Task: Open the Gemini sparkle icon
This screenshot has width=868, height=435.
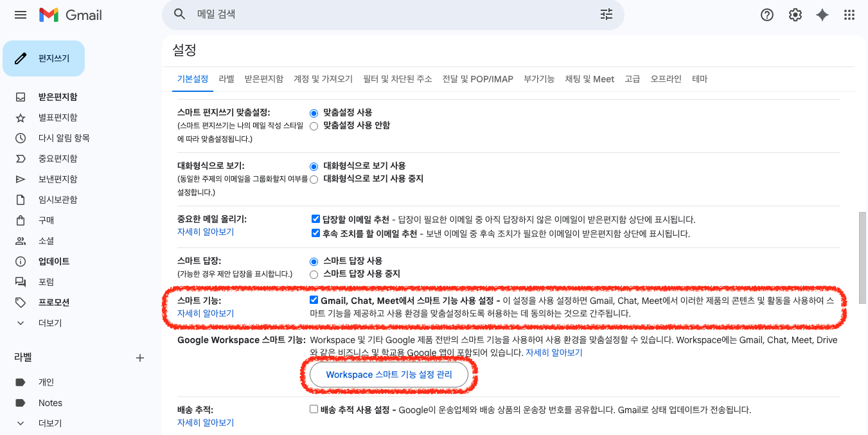Action: [x=822, y=15]
